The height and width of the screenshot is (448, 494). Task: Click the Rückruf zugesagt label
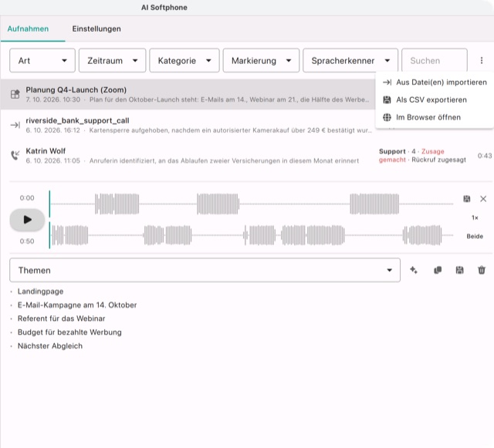click(438, 160)
